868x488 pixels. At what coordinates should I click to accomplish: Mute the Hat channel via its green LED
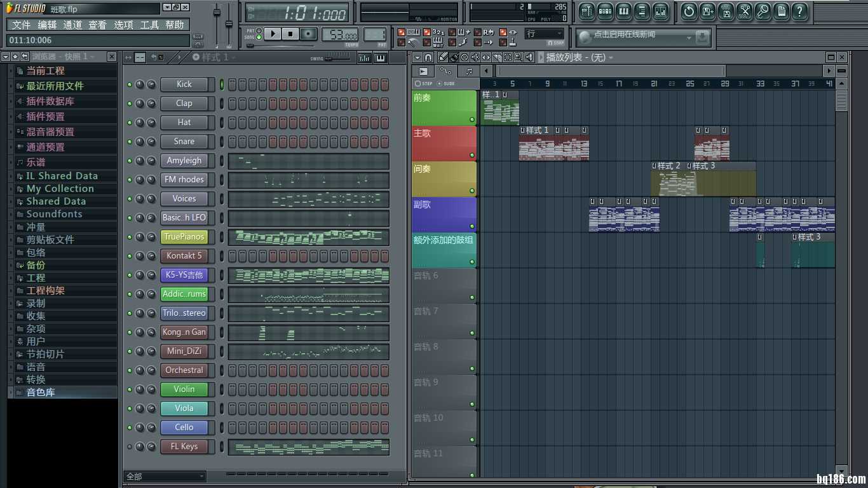tap(130, 123)
